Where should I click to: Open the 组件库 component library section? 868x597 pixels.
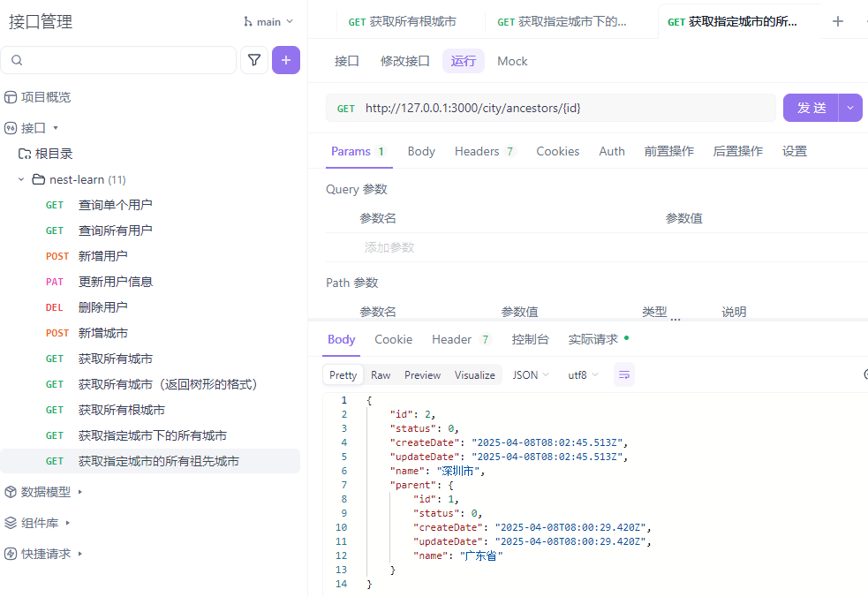tap(39, 523)
